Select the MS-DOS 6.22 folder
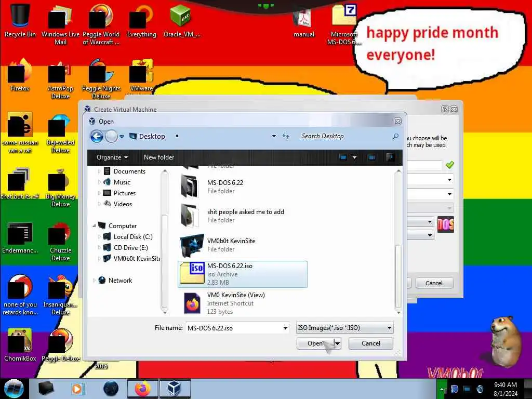 pyautogui.click(x=225, y=187)
